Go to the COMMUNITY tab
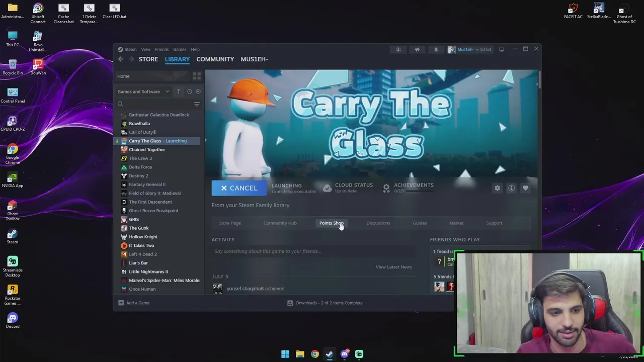 click(x=215, y=59)
